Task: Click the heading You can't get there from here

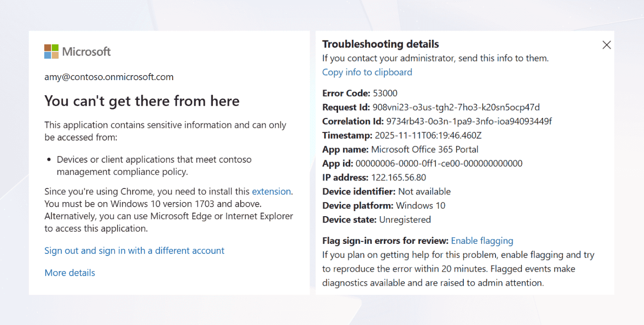Action: 142,101
